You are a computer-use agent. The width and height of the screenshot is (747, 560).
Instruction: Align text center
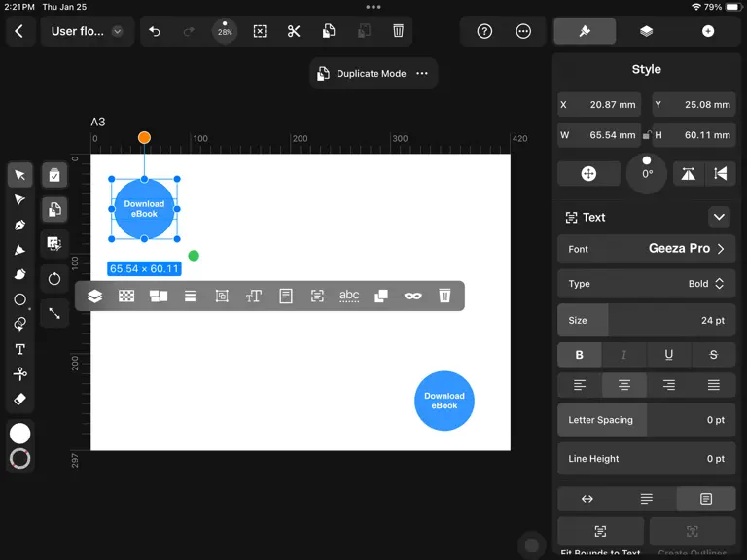(x=624, y=385)
